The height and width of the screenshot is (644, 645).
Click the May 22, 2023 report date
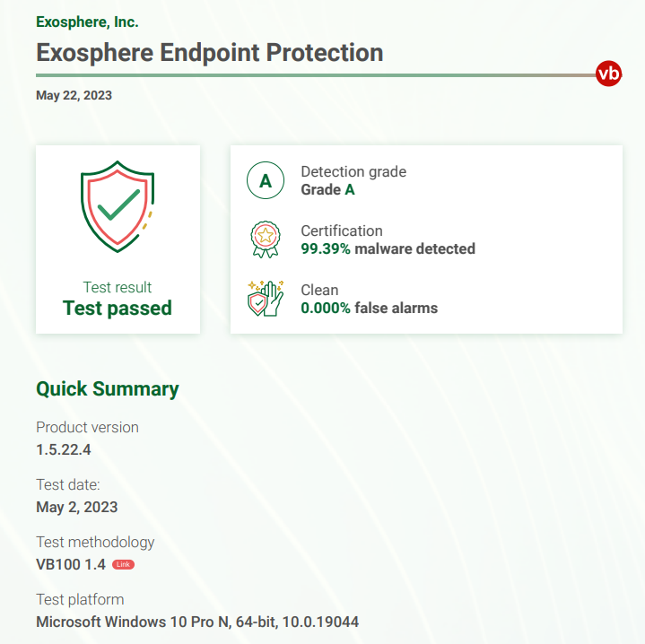point(74,95)
